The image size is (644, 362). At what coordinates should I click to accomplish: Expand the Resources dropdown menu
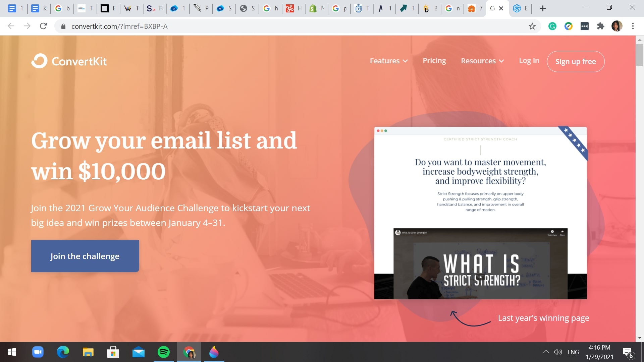point(482,61)
